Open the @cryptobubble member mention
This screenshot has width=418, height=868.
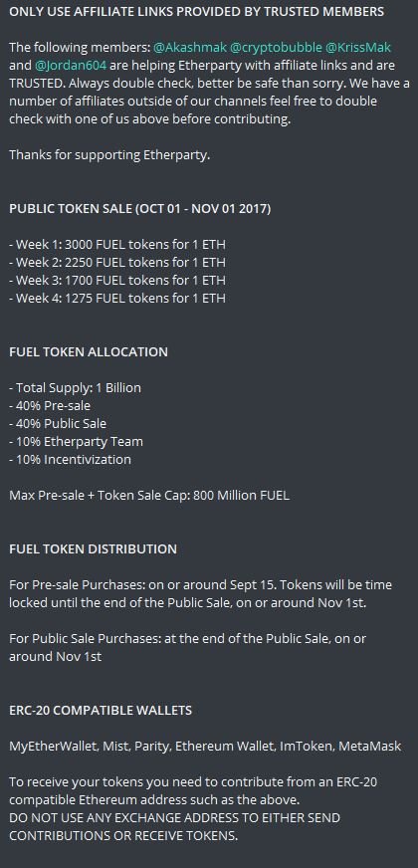point(276,48)
